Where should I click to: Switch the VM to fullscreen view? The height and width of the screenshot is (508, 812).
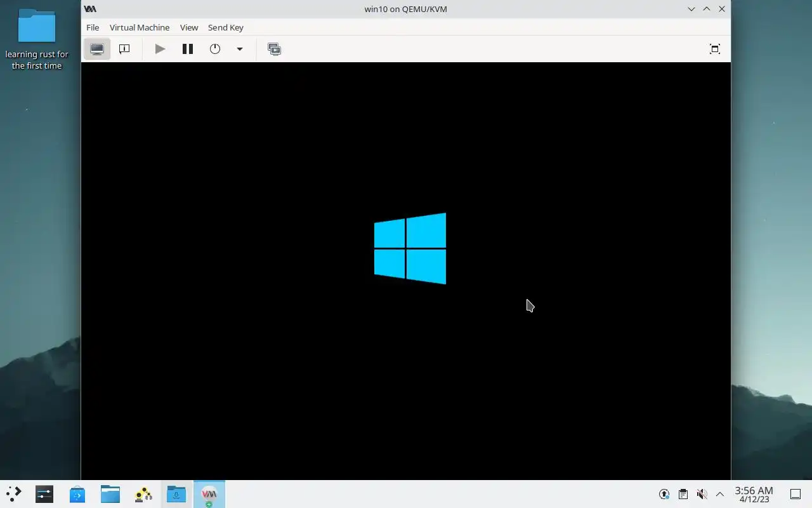(x=715, y=49)
